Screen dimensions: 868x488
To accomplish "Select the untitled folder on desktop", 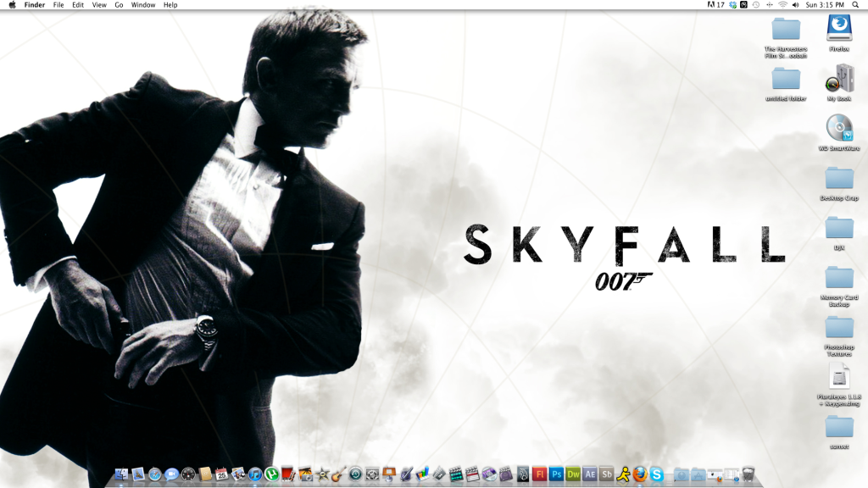I will [x=786, y=79].
